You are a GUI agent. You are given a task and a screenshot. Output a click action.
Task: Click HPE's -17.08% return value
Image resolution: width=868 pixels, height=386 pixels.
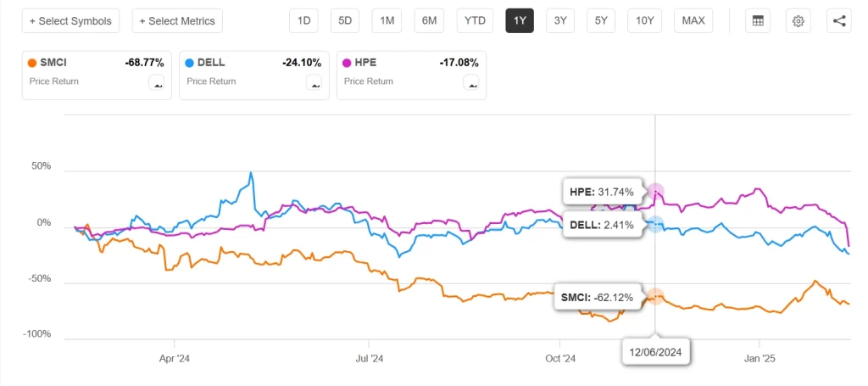click(x=459, y=63)
